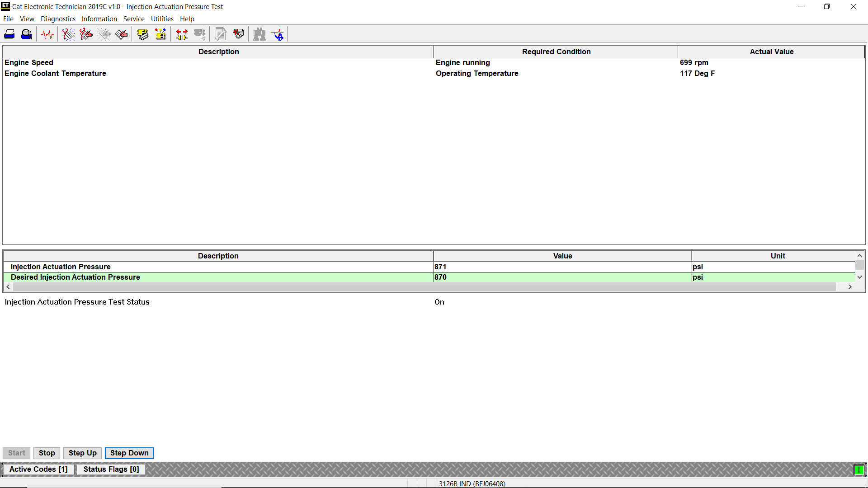Click the Value column header

(562, 256)
